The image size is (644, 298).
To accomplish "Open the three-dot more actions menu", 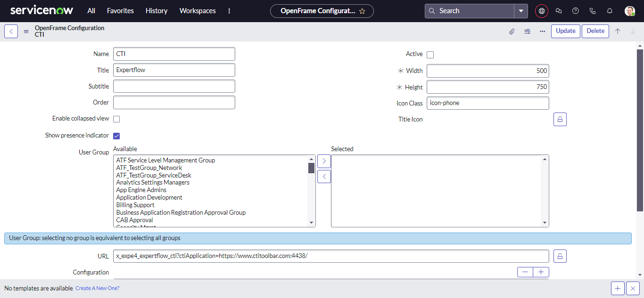I will pos(543,31).
